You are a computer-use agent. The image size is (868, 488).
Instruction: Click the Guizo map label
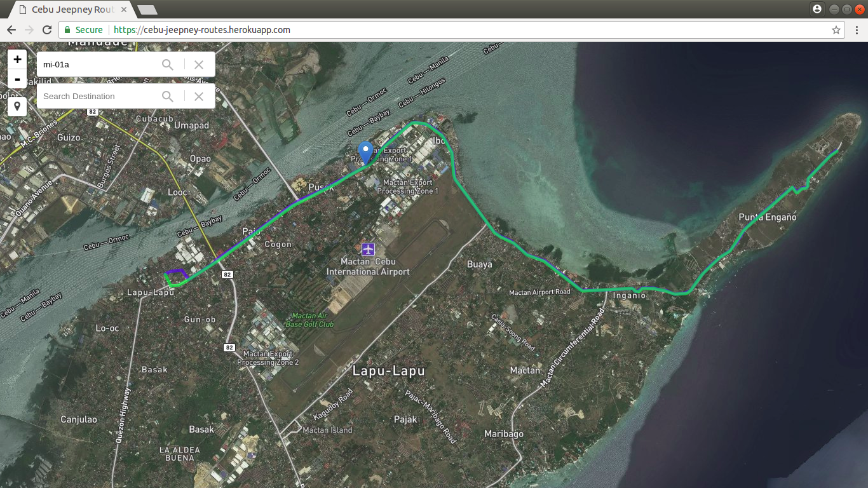[x=69, y=137]
